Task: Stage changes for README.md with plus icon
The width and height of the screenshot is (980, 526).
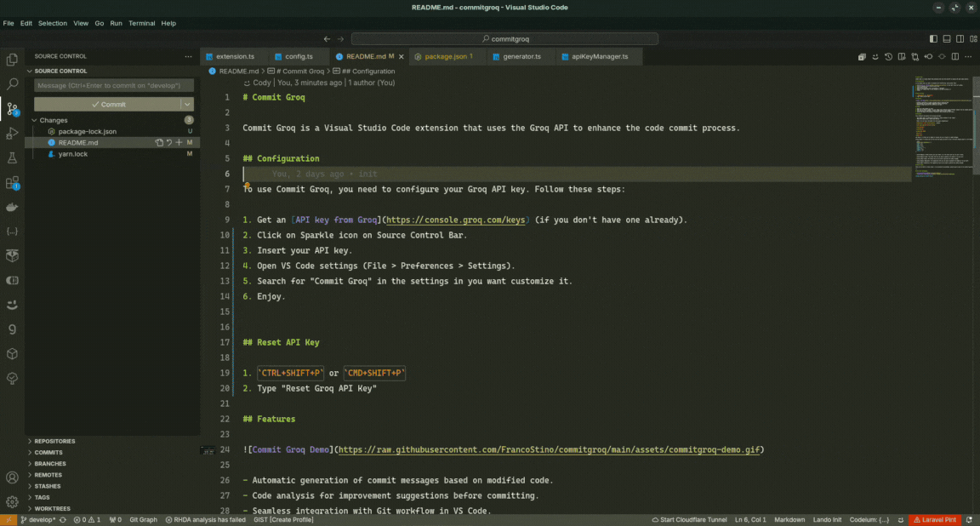Action: click(179, 143)
